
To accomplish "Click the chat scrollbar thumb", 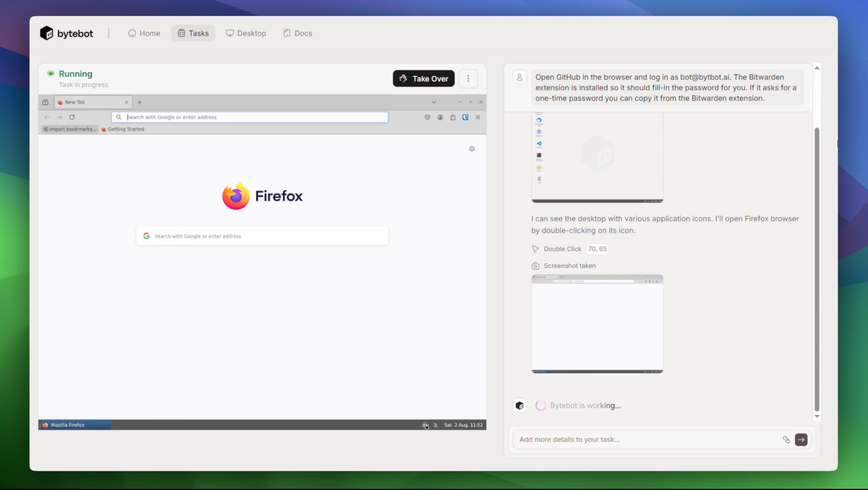I will click(x=817, y=269).
